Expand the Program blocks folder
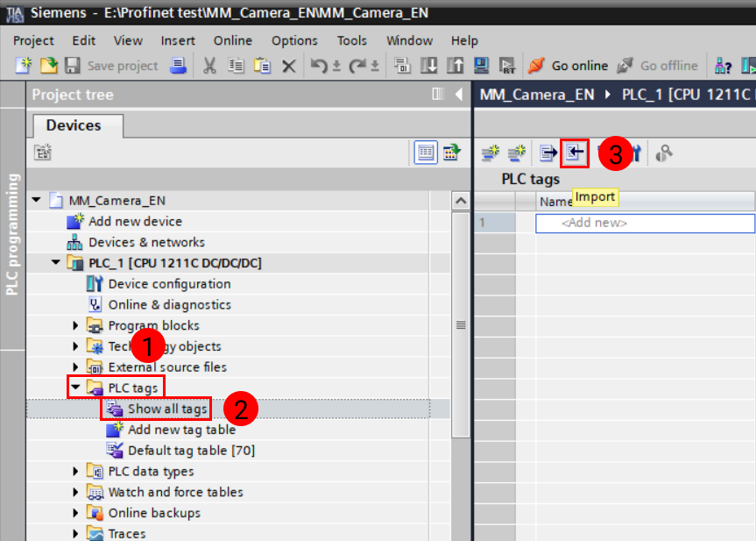This screenshot has height=541, width=756. point(75,326)
